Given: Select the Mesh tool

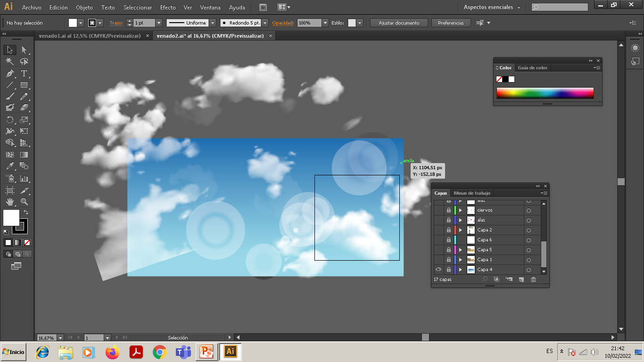Looking at the screenshot, I should pyautogui.click(x=10, y=155).
